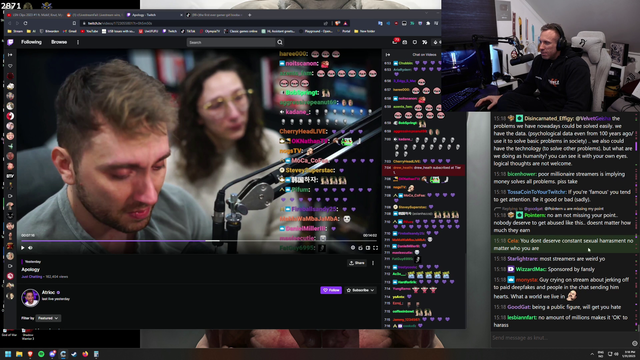Play the Apology video
Screen dimensions: 640x360
23,247
